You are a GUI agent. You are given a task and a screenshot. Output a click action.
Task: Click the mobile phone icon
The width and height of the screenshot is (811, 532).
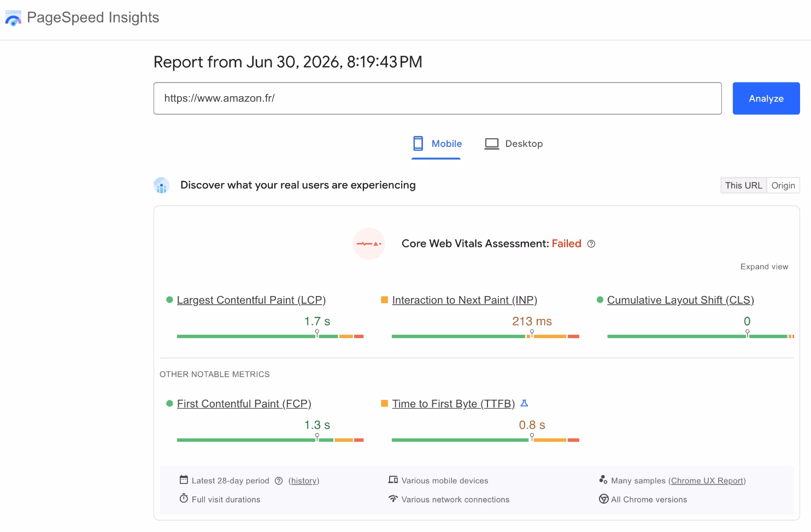pos(418,144)
